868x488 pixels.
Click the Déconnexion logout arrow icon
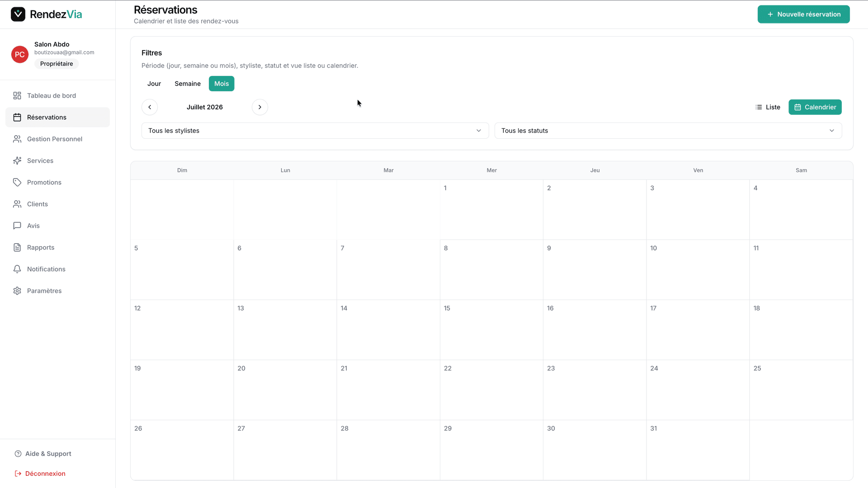click(x=18, y=474)
